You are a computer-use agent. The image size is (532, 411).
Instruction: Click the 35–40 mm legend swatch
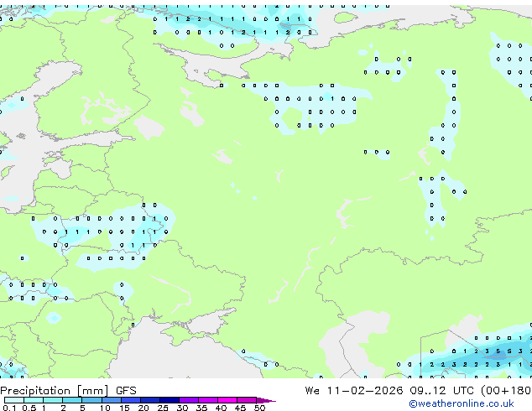[x=207, y=400]
